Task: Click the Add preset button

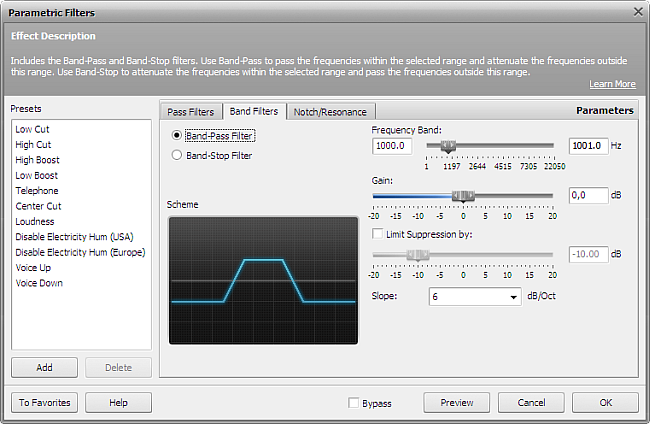Action: click(44, 368)
